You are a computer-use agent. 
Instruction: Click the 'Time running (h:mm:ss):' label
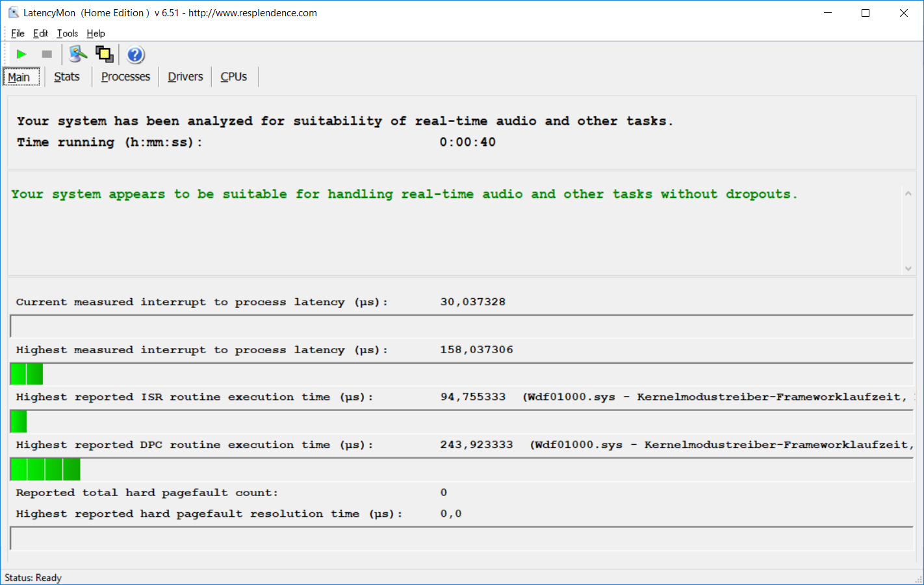pyautogui.click(x=110, y=142)
